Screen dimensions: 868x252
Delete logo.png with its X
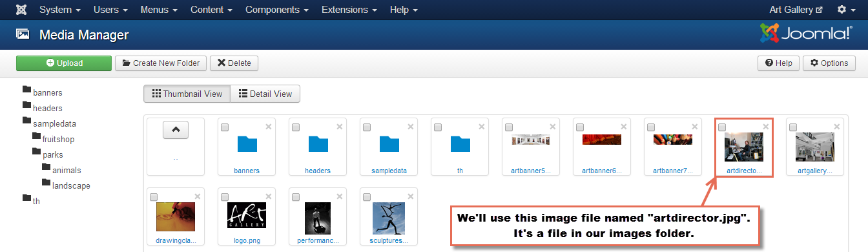[x=269, y=196]
